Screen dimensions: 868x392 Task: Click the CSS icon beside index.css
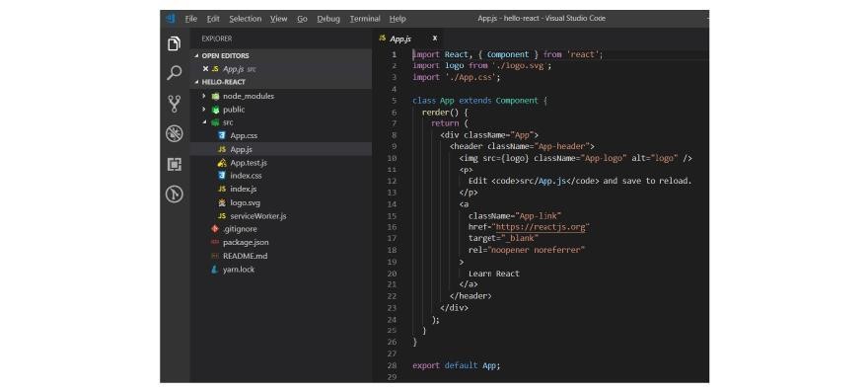coord(221,175)
